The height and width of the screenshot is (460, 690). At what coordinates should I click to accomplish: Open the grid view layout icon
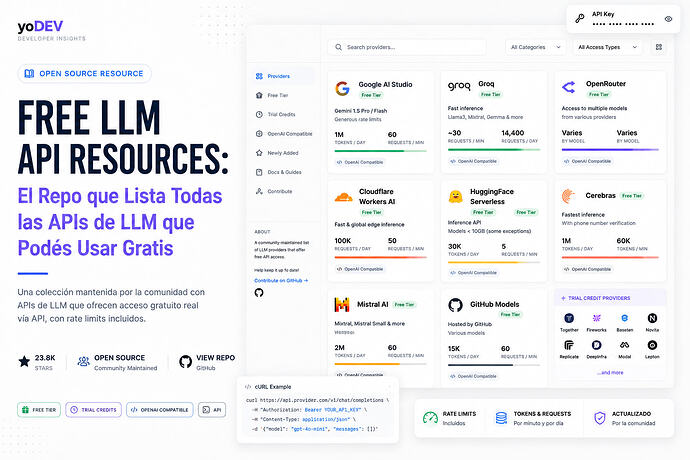click(659, 47)
